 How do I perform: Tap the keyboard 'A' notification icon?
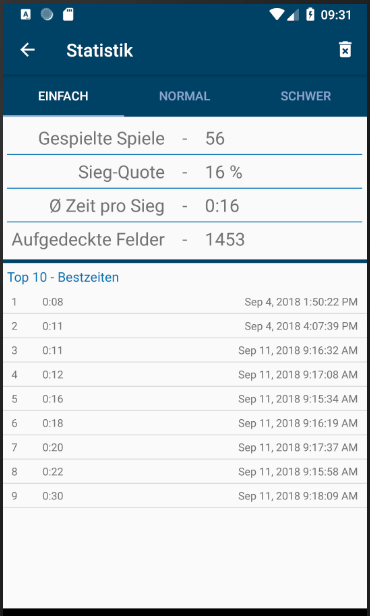[x=26, y=15]
